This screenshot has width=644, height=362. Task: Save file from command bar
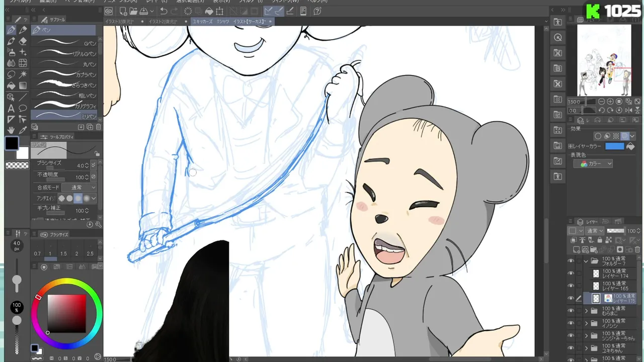[x=143, y=11]
